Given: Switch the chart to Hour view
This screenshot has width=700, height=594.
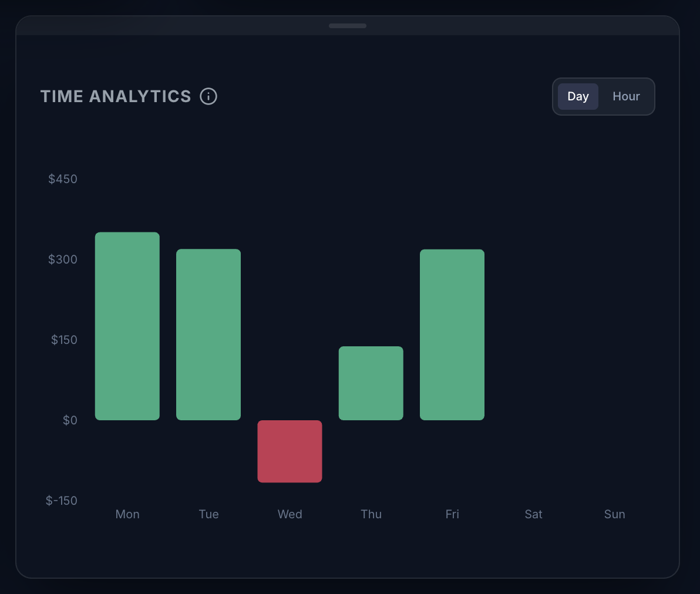Looking at the screenshot, I should [x=626, y=96].
